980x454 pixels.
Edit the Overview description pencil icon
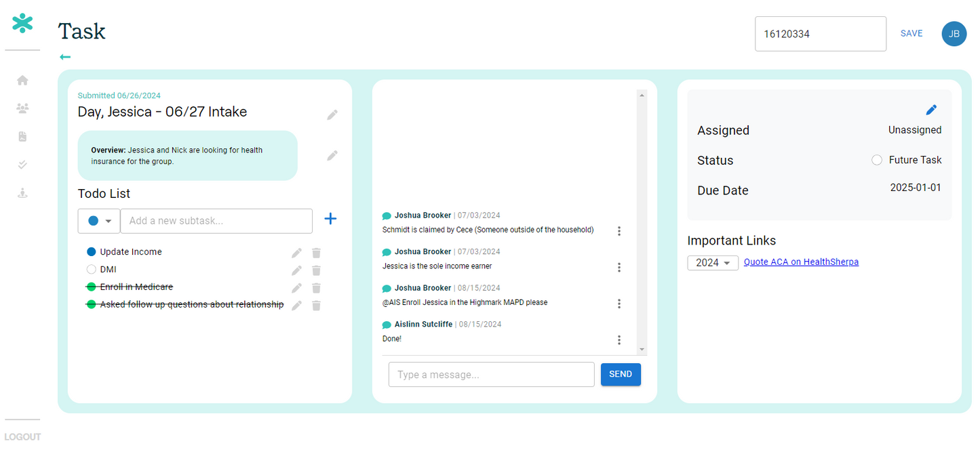point(332,155)
